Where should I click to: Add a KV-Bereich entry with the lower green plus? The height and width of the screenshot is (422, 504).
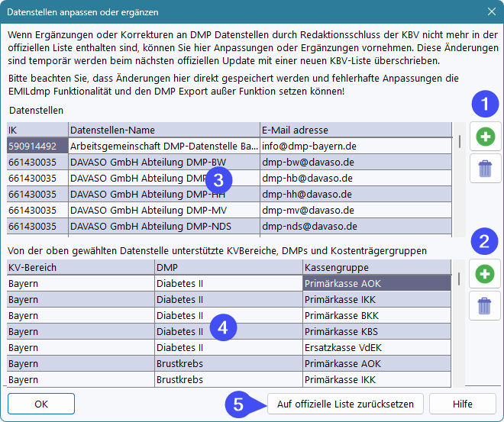485,274
